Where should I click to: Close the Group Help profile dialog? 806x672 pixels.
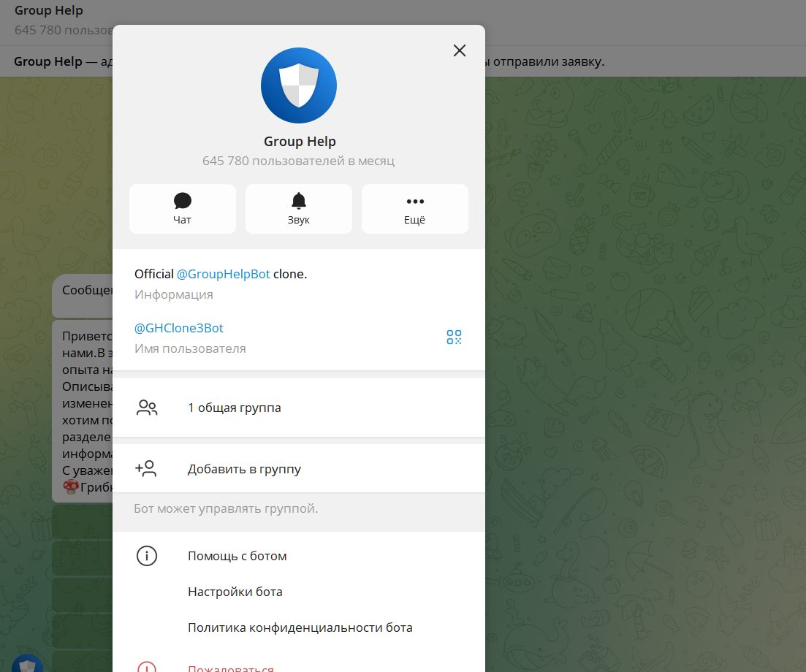pos(460,50)
